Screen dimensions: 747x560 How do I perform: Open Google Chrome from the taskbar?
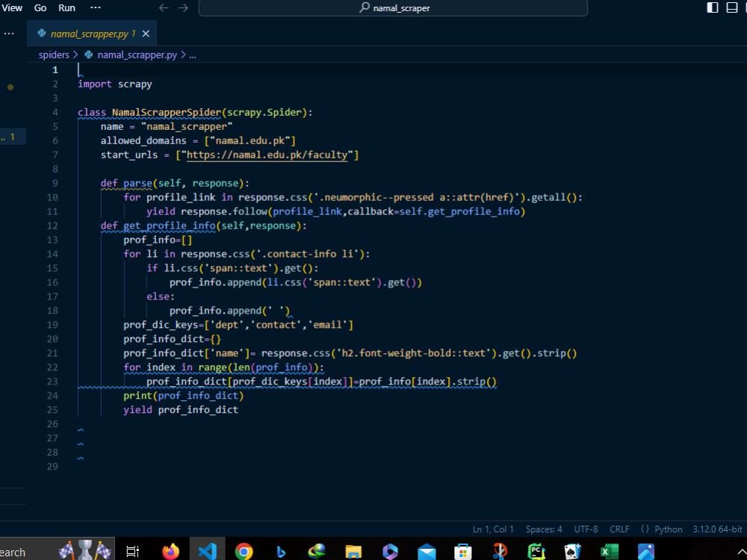(x=244, y=552)
